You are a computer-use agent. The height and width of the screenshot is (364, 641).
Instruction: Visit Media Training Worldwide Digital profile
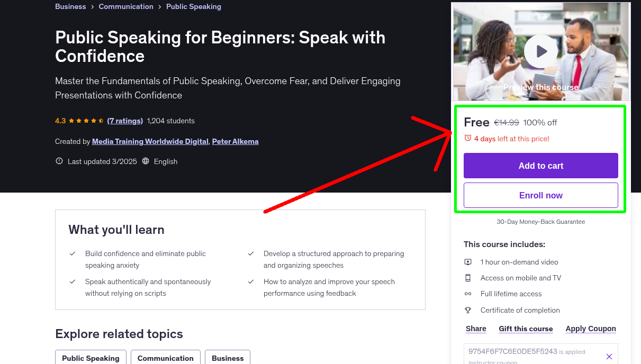coord(150,141)
